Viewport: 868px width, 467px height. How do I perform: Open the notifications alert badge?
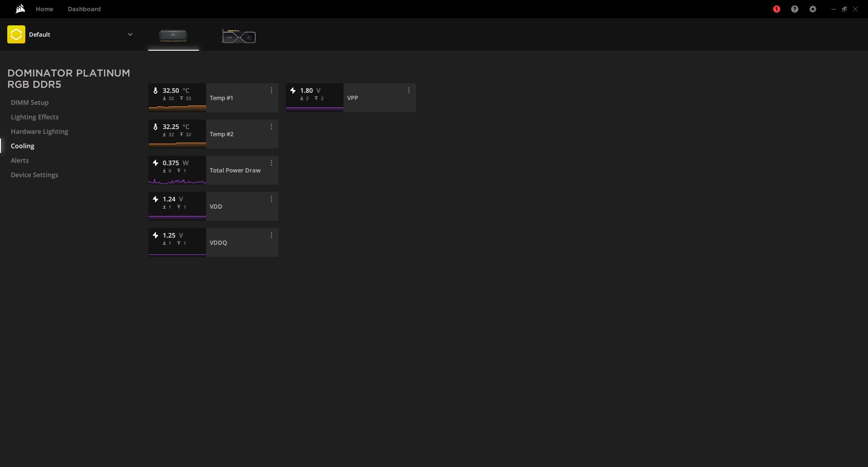coord(777,9)
